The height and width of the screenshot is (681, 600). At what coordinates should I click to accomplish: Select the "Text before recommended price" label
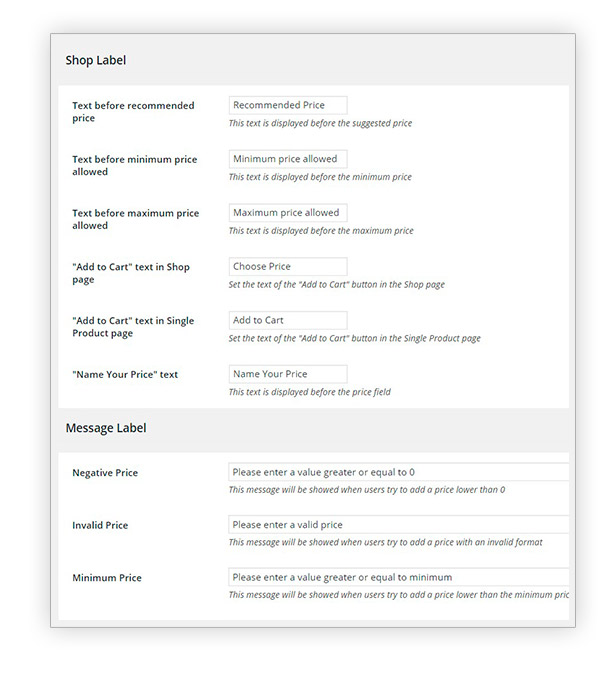pos(133,112)
